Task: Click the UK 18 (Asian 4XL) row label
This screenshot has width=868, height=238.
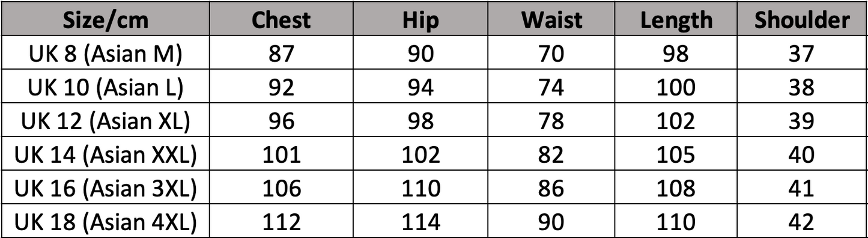Action: (x=105, y=222)
